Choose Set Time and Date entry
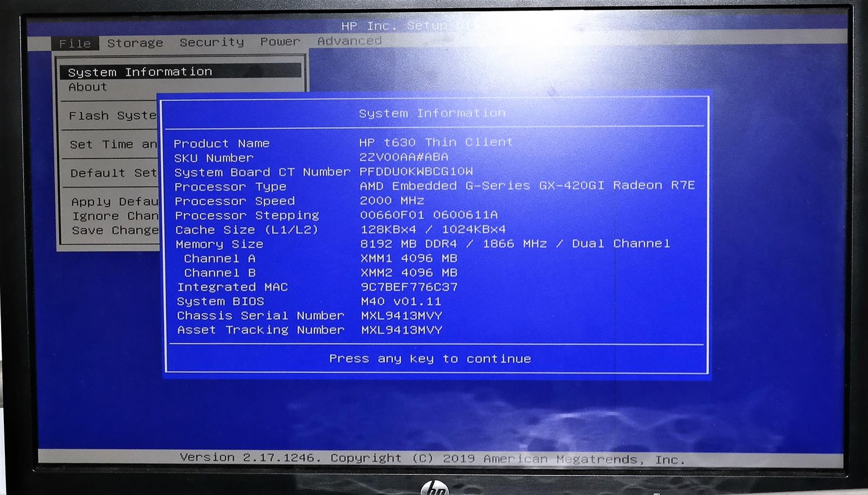Image resolution: width=868 pixels, height=495 pixels. point(113,144)
